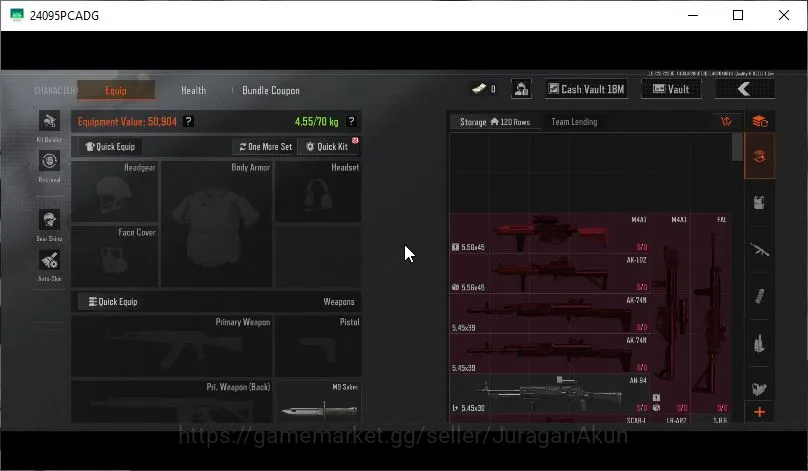
Task: Click the orange crown icon in Storage header
Action: 726,122
